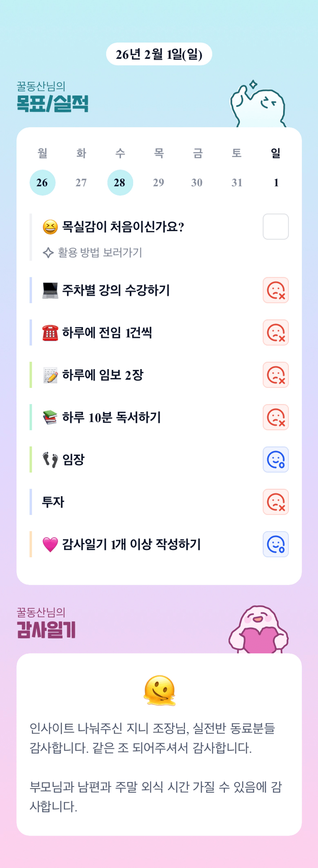The height and width of the screenshot is (868, 318).
Task: Select Wednesday the 28th in week calendar
Action: [x=120, y=182]
